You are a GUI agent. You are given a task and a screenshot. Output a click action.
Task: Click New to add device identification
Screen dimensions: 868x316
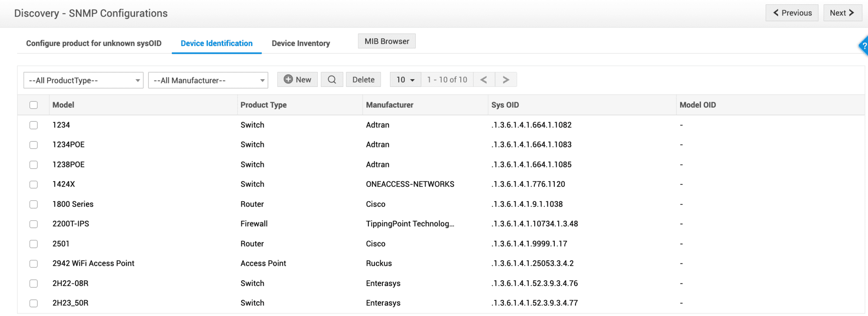[x=297, y=80]
